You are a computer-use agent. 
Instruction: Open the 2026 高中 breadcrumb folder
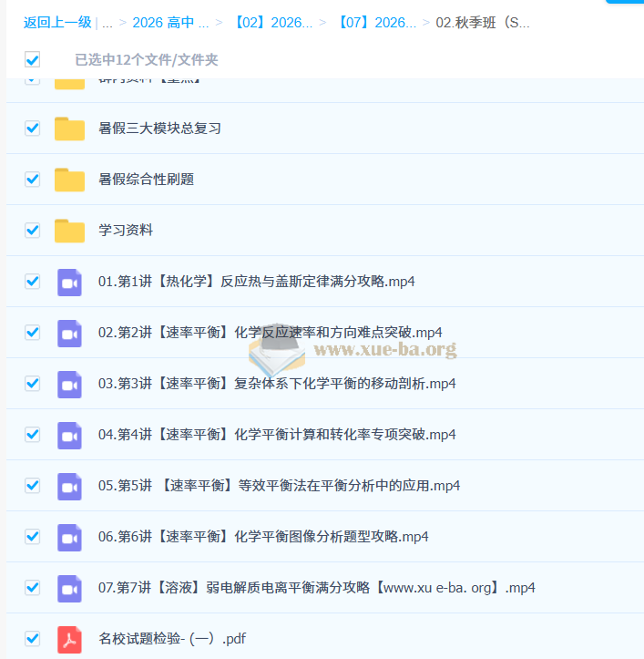click(170, 23)
